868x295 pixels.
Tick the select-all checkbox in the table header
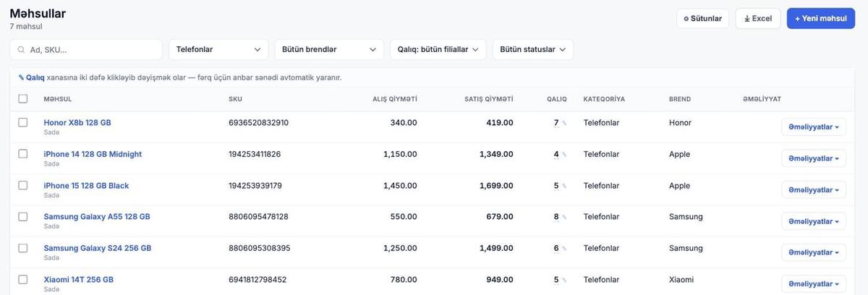22,99
